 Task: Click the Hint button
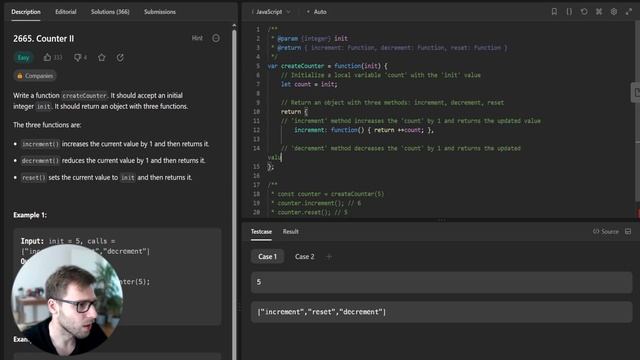(197, 38)
